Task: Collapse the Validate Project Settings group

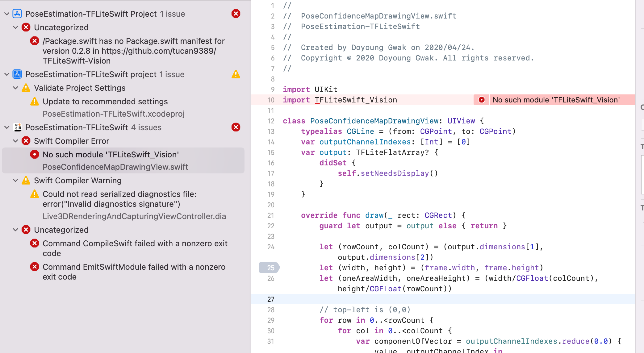Action: [x=15, y=88]
